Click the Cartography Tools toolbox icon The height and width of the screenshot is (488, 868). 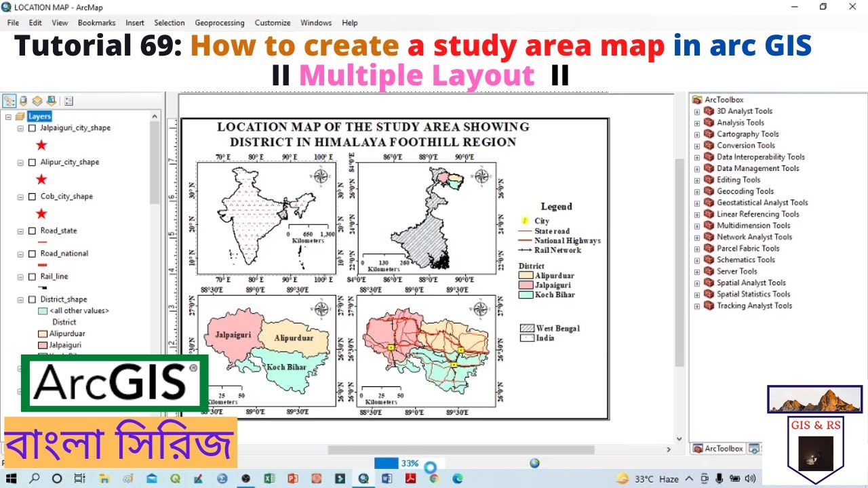[709, 134]
